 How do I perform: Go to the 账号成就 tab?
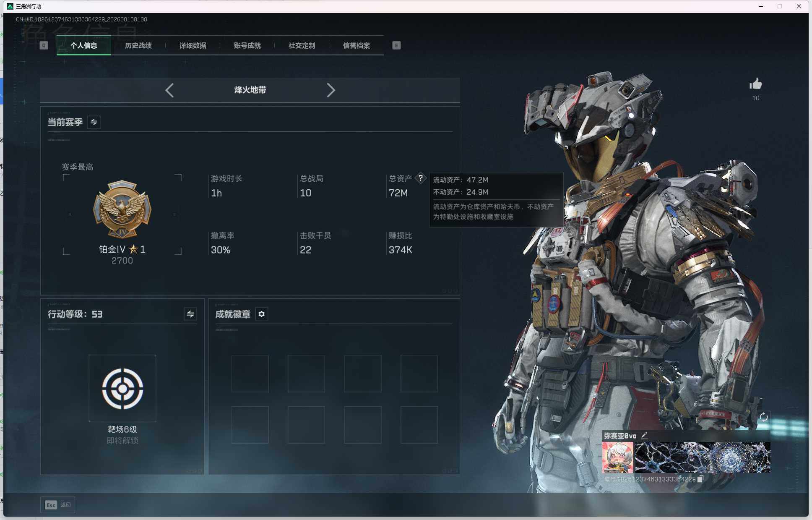[x=247, y=45]
